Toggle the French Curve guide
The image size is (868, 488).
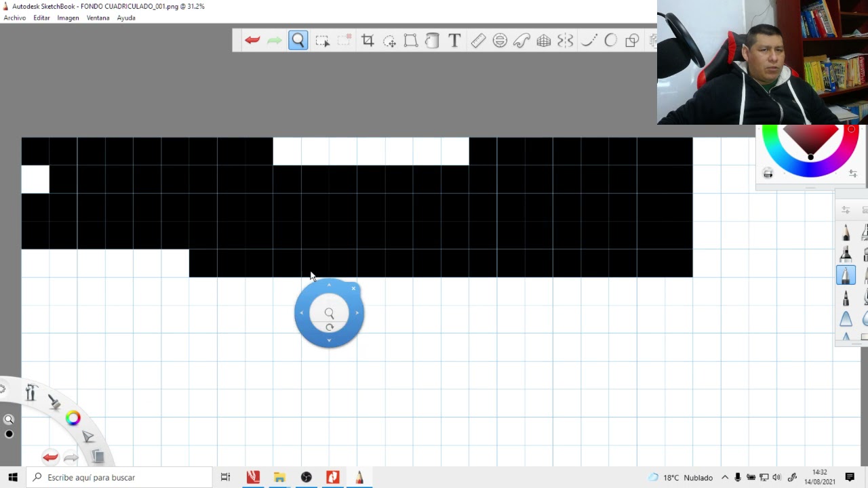tap(521, 41)
